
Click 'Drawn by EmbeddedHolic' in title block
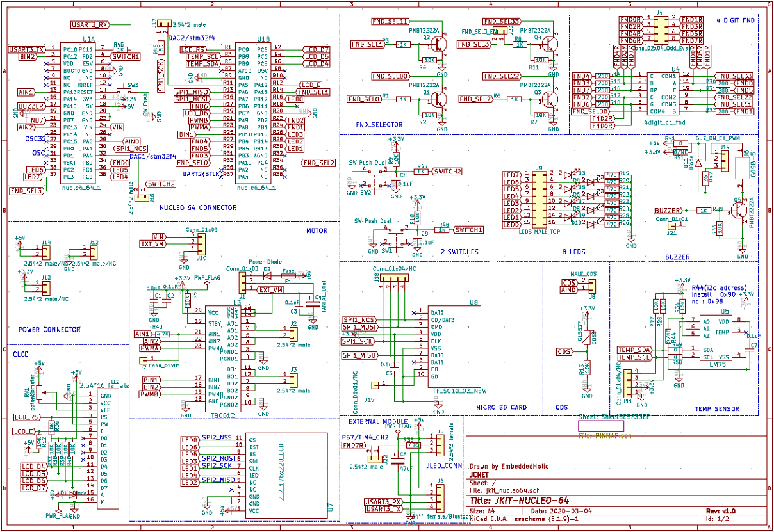click(509, 467)
